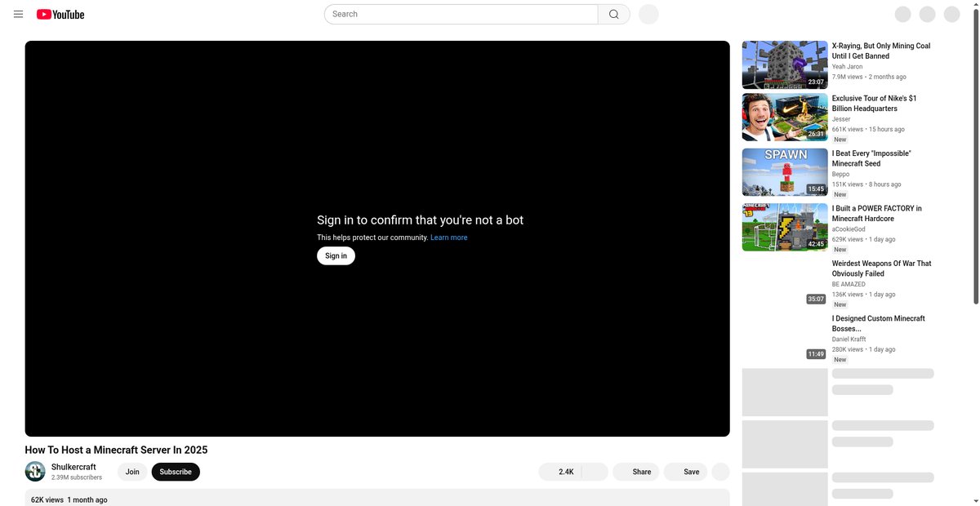Image resolution: width=980 pixels, height=506 pixels.
Task: Open 'I Built a POWER FACTORY' title
Action: tap(877, 214)
